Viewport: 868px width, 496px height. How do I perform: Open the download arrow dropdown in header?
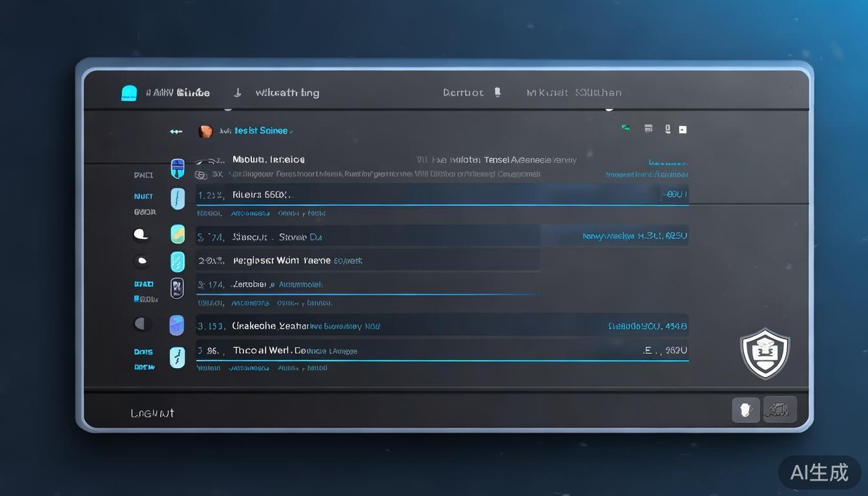pos(237,92)
